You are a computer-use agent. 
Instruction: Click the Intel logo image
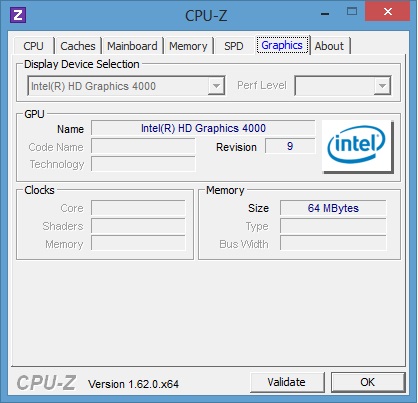(358, 147)
